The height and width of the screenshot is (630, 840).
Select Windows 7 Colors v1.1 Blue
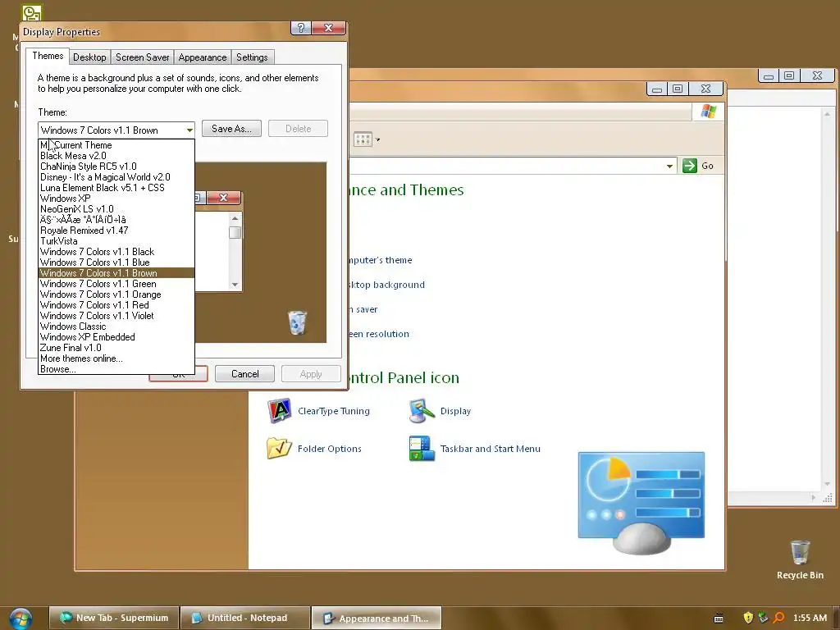[116, 262]
